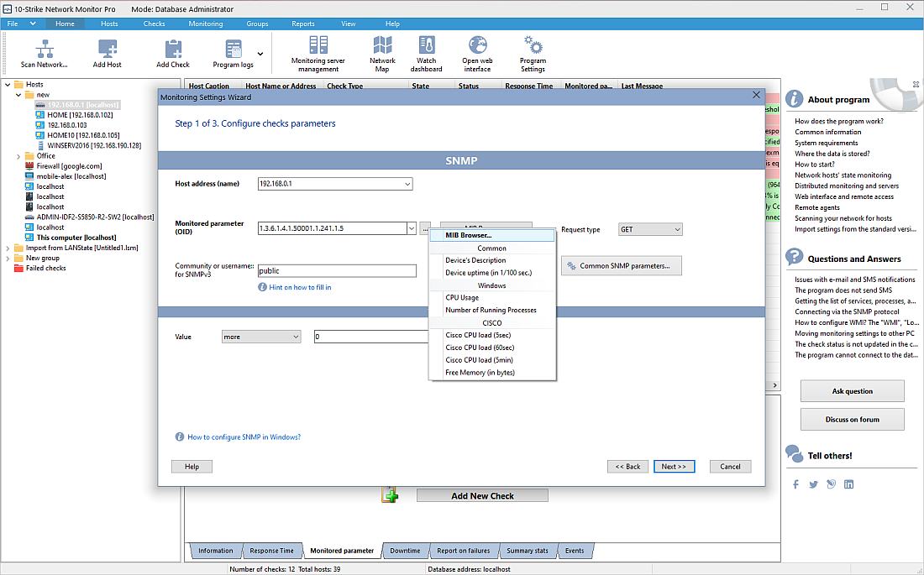The height and width of the screenshot is (575, 924).
Task: Expand the Office folder node
Action: point(18,156)
